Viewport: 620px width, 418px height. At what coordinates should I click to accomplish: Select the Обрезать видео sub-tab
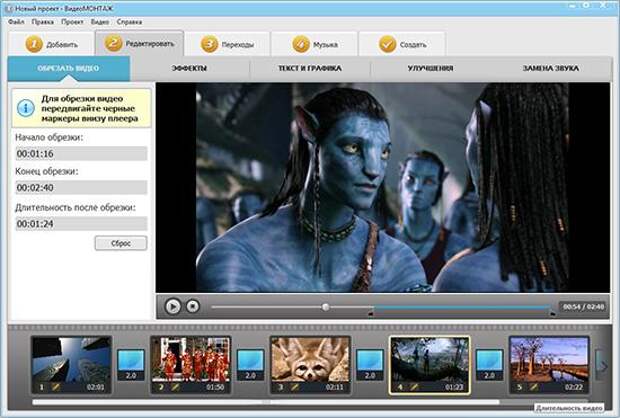(x=68, y=68)
